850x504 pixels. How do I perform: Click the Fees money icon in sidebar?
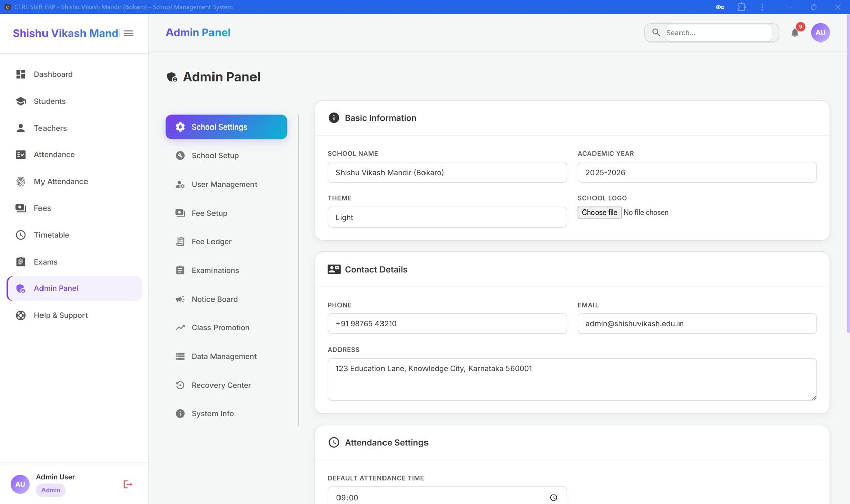coord(21,208)
